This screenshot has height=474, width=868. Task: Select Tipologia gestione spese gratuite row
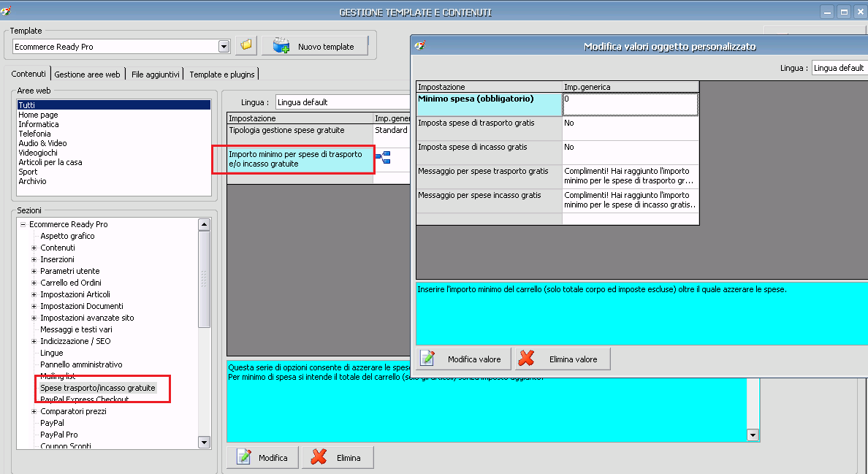(300, 135)
